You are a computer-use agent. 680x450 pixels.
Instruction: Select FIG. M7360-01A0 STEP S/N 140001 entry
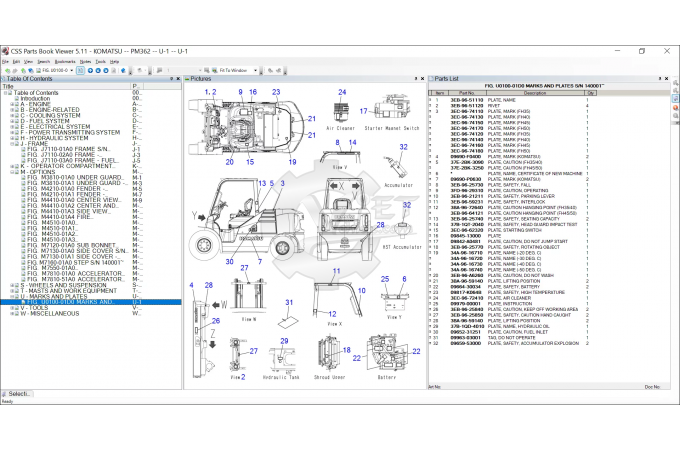75,262
